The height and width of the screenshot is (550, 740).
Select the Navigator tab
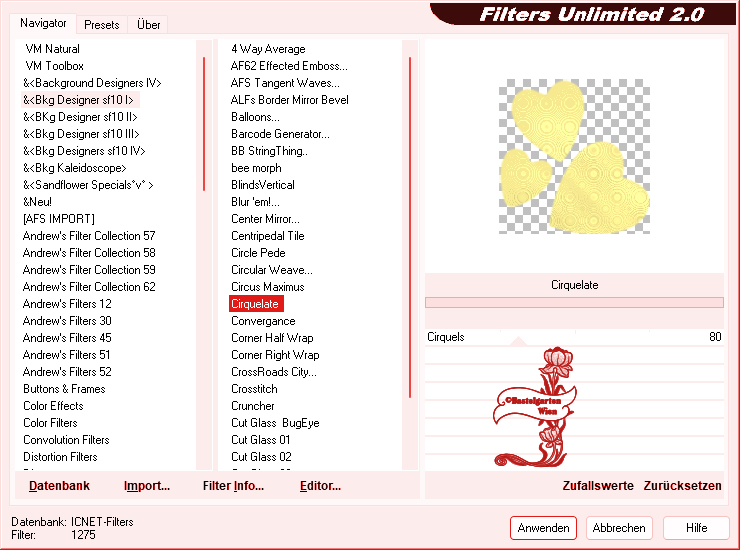coord(43,23)
